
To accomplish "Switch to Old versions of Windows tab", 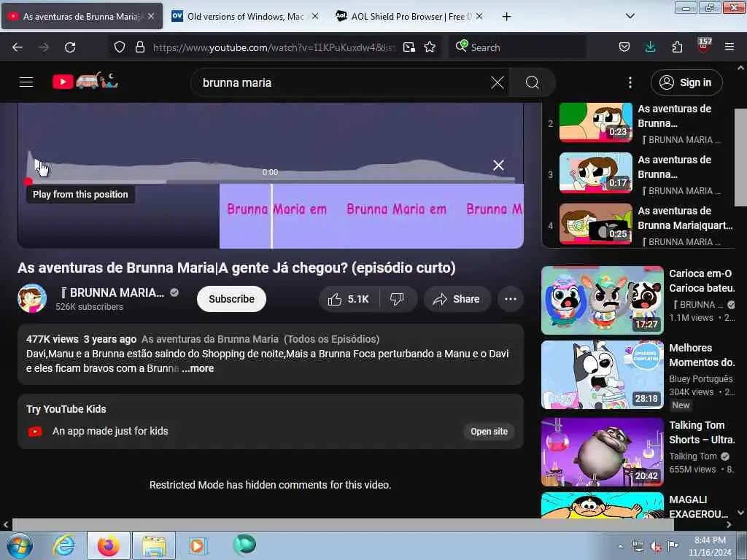I will [239, 16].
